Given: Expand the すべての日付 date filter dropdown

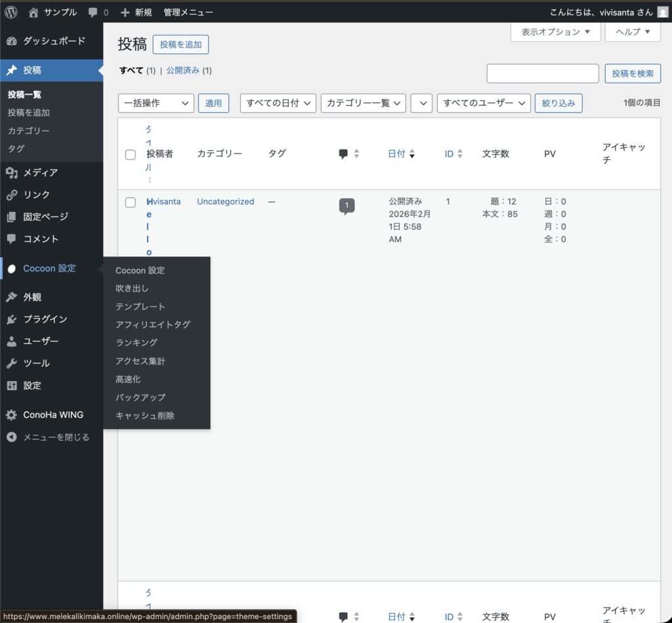Looking at the screenshot, I should [x=278, y=103].
